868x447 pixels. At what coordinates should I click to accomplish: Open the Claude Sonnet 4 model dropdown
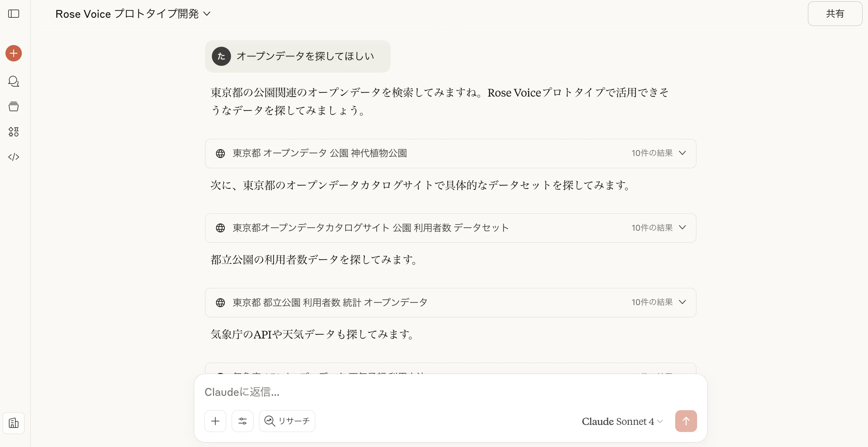tap(621, 421)
